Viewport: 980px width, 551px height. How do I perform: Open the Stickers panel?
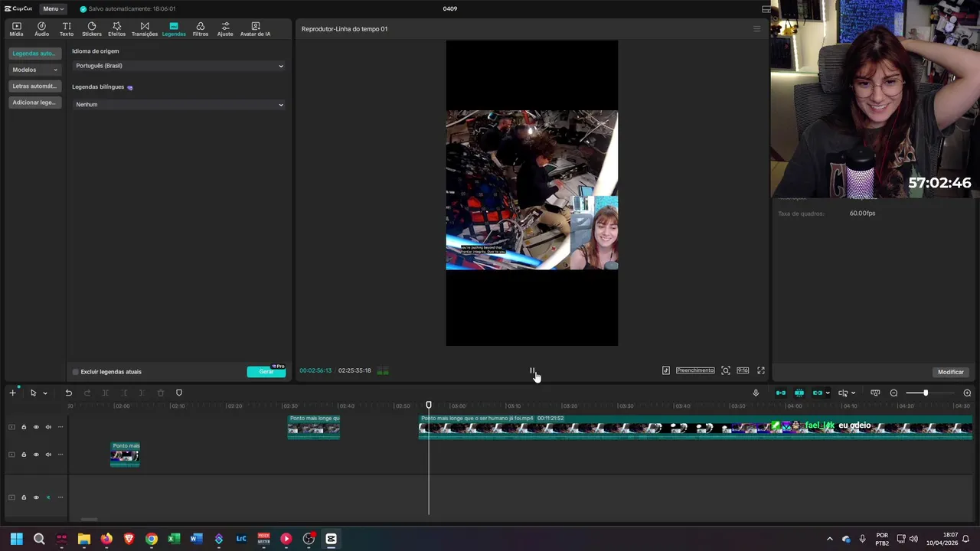point(92,29)
